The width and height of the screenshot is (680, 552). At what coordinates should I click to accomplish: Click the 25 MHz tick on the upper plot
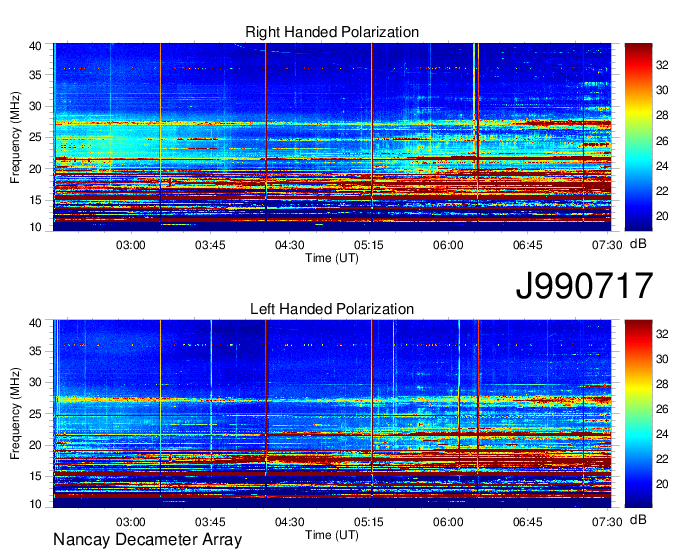click(35, 137)
